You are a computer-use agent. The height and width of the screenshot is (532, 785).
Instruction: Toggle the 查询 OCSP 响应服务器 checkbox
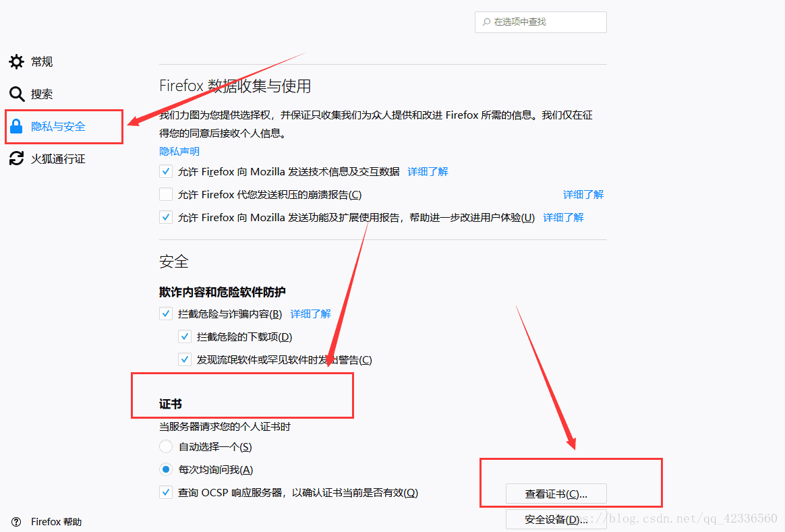(166, 492)
